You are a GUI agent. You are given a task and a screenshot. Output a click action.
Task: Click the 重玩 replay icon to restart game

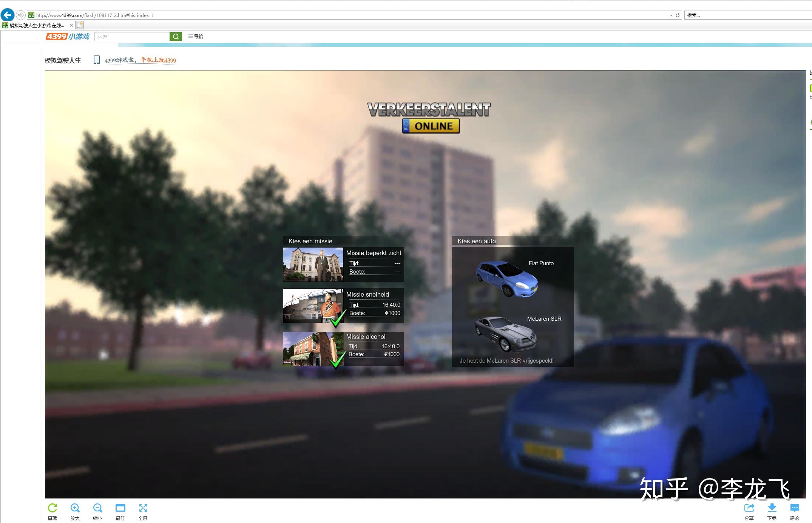click(52, 508)
